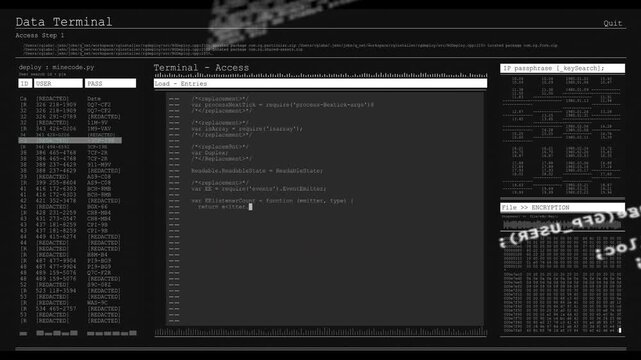Select user entry 449 615-6274
Viewport: 641px width, 360px height.
point(56,237)
